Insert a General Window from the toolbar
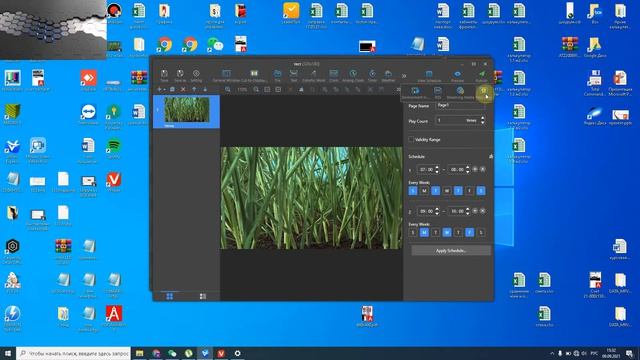The height and width of the screenshot is (360, 640). tap(226, 75)
